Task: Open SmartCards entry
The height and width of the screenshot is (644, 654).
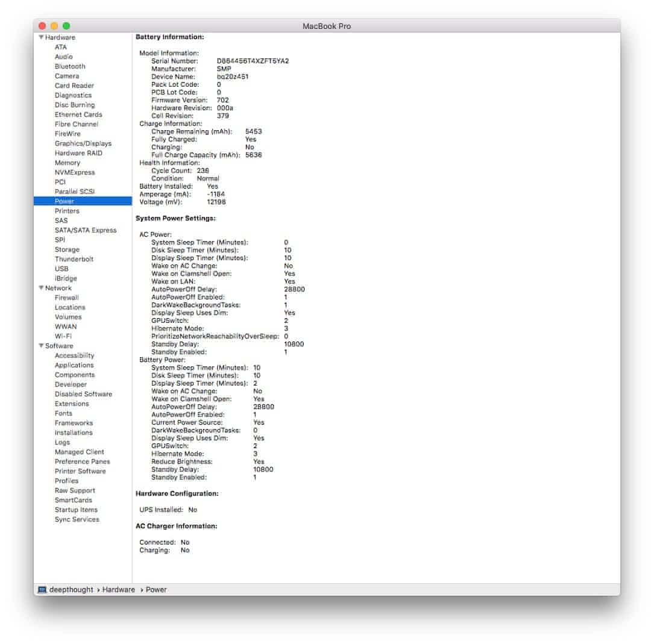Action: pyautogui.click(x=74, y=500)
